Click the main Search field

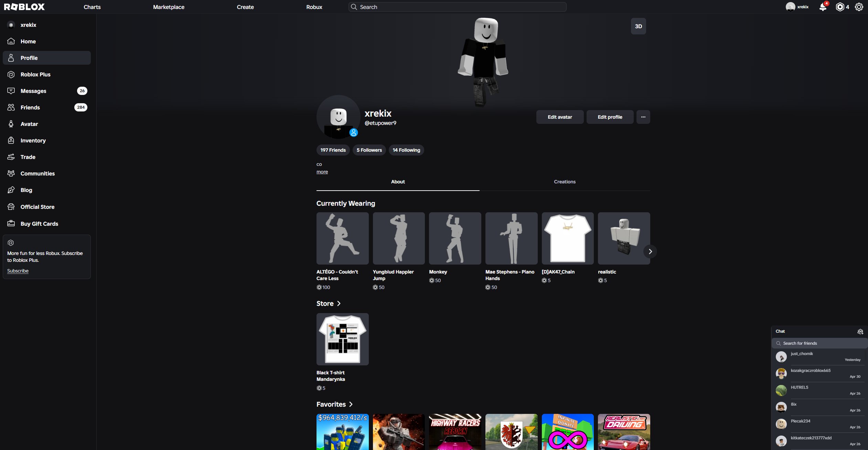click(457, 7)
